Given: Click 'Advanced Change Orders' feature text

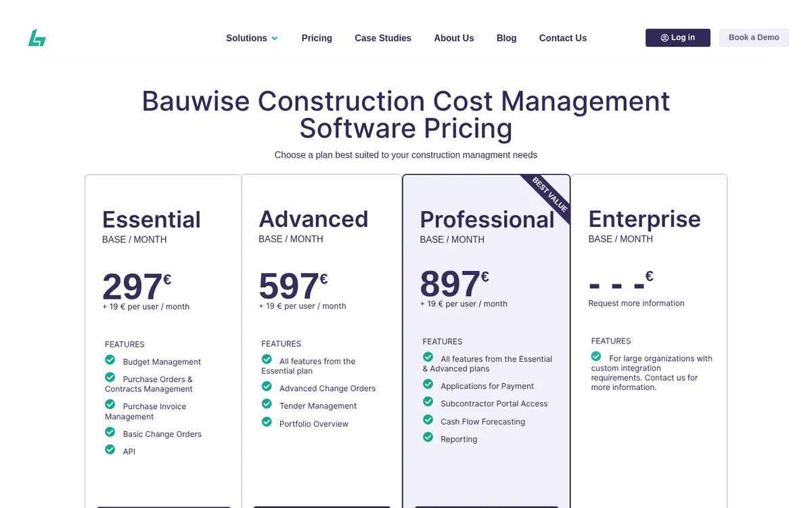Looking at the screenshot, I should click(328, 389).
